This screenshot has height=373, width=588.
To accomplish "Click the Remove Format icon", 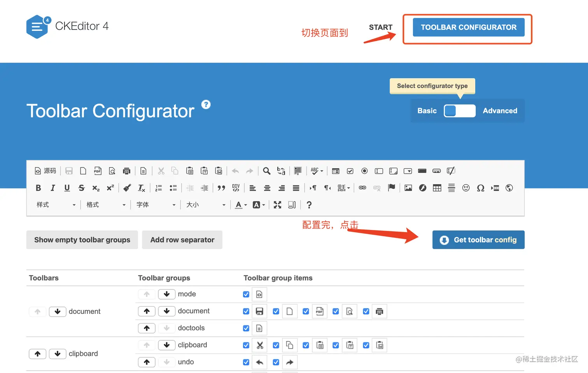I will pyautogui.click(x=142, y=188).
